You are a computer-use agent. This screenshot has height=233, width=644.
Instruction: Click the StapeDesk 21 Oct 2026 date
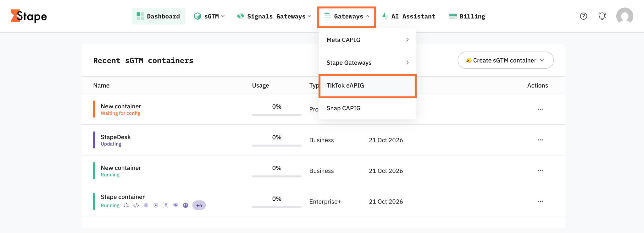pos(386,140)
